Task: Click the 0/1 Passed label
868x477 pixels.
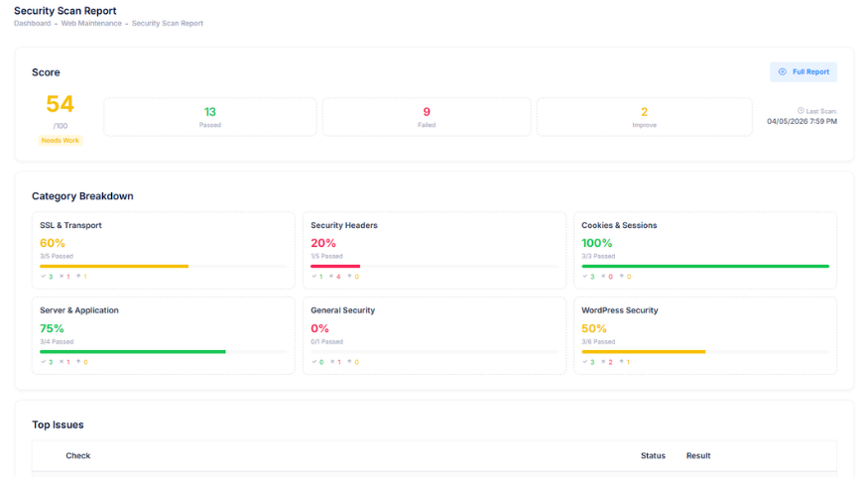Action: point(326,341)
